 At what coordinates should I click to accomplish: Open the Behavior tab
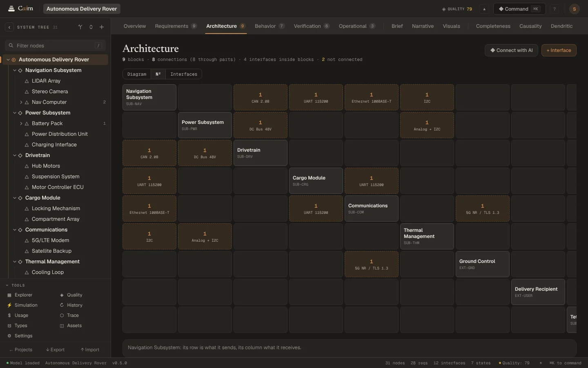coord(269,26)
